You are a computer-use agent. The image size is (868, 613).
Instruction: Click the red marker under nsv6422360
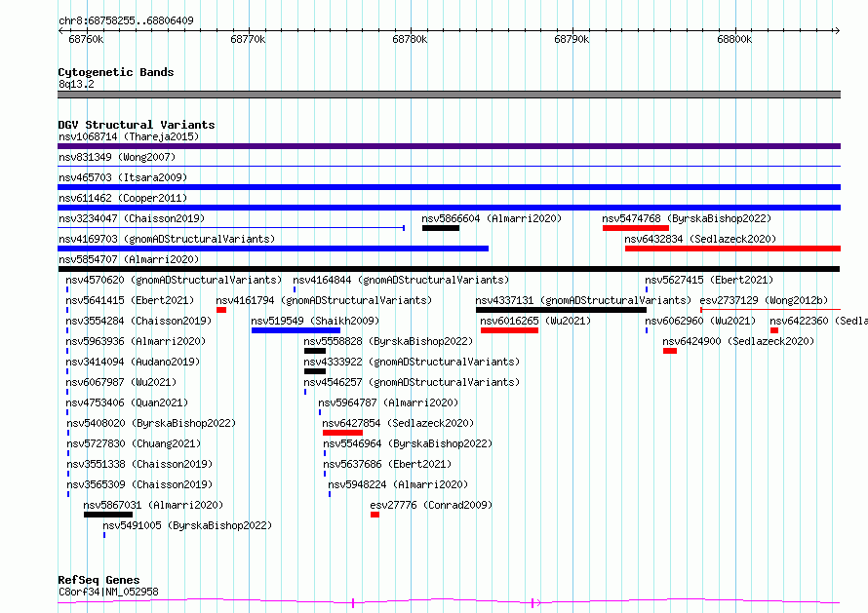click(774, 330)
